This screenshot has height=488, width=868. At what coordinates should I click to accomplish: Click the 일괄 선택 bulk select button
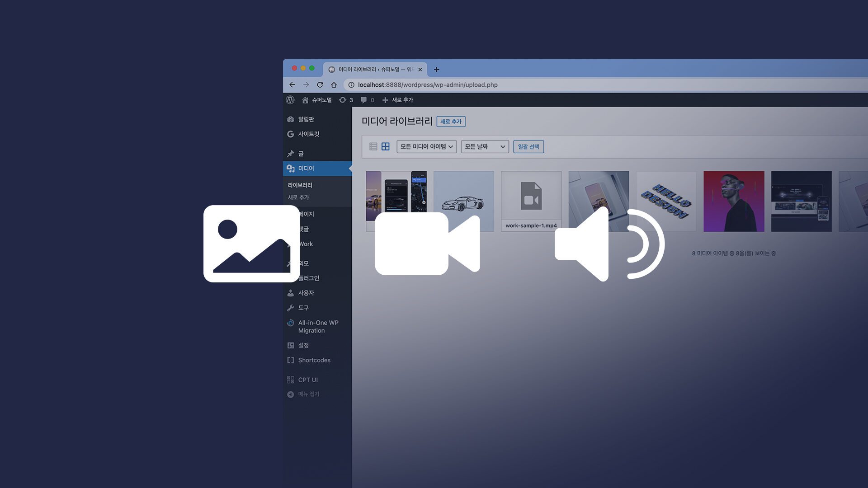click(528, 146)
